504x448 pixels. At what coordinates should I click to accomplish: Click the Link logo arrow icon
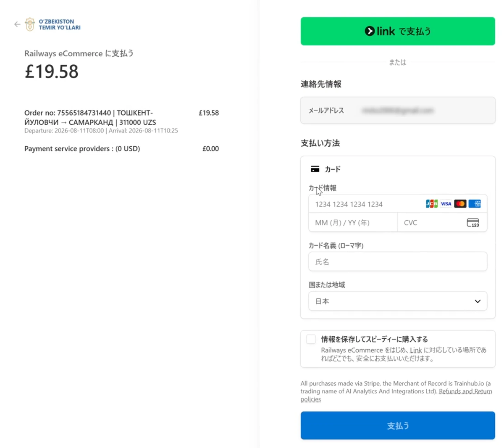click(x=370, y=31)
